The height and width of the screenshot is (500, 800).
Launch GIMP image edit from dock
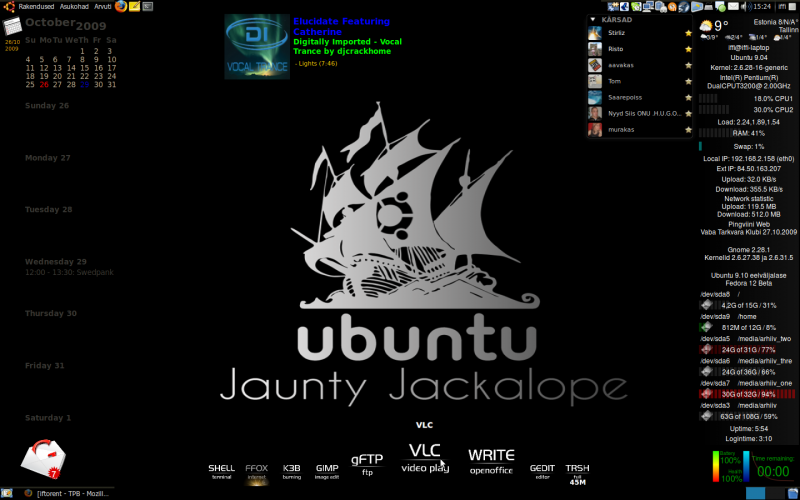pyautogui.click(x=327, y=471)
